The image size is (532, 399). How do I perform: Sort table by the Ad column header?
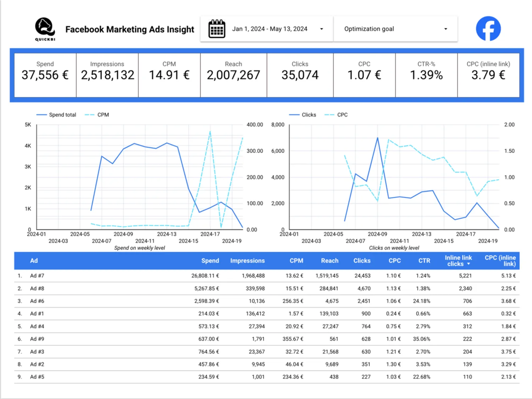34,261
